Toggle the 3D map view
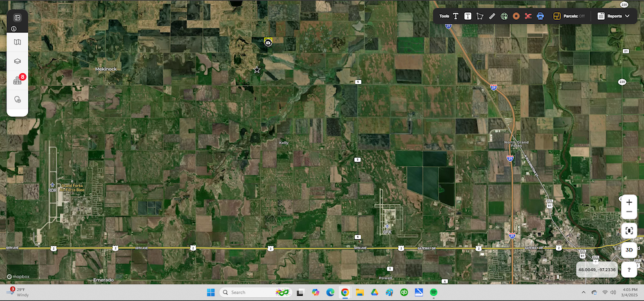The width and height of the screenshot is (644, 301). click(x=629, y=250)
